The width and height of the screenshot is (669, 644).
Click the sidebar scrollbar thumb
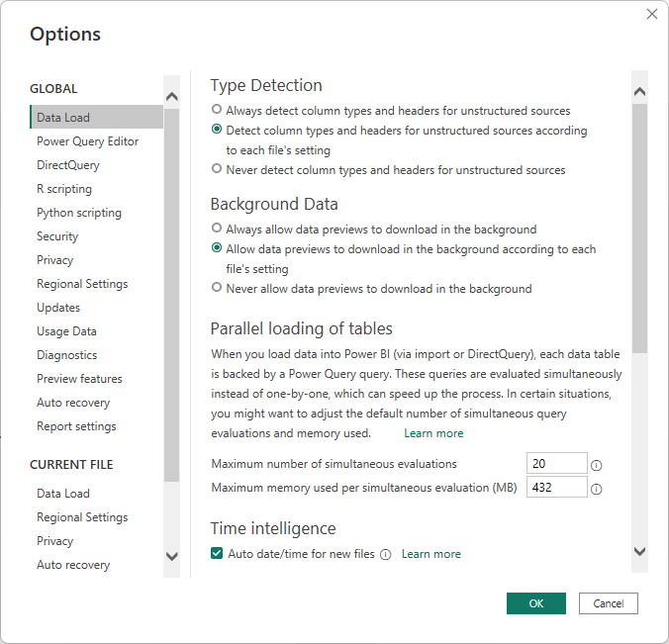[x=172, y=295]
